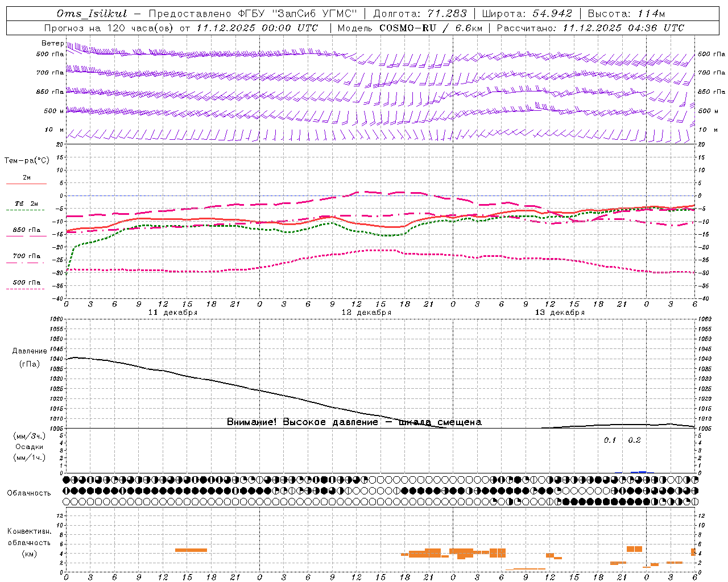Image resolution: width=728 pixels, height=582 pixels.
Task: Click the 11 декабря date label
Action: click(173, 313)
